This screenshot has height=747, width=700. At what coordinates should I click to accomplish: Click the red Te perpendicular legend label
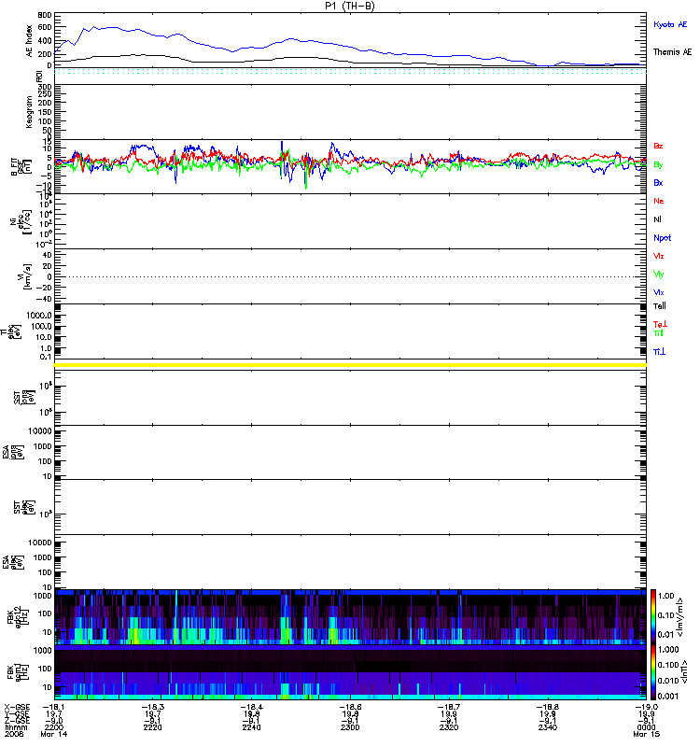point(660,324)
